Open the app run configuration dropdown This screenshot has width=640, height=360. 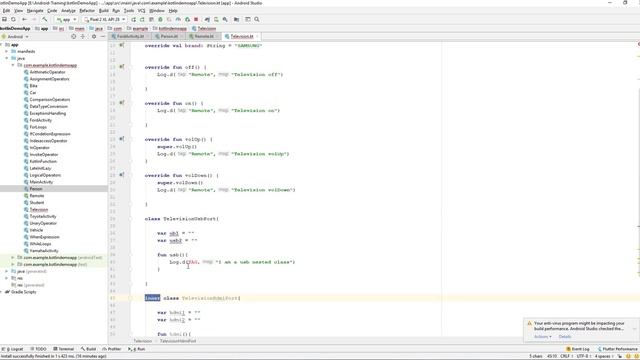66,19
